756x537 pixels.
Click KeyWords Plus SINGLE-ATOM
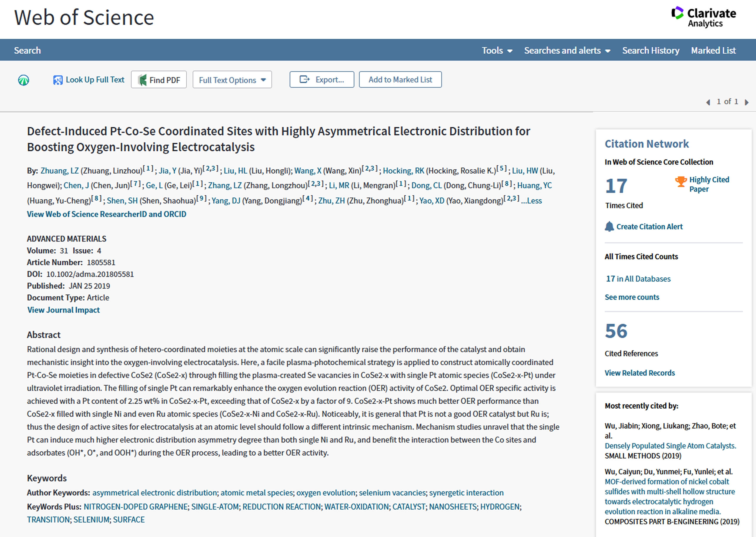point(215,507)
